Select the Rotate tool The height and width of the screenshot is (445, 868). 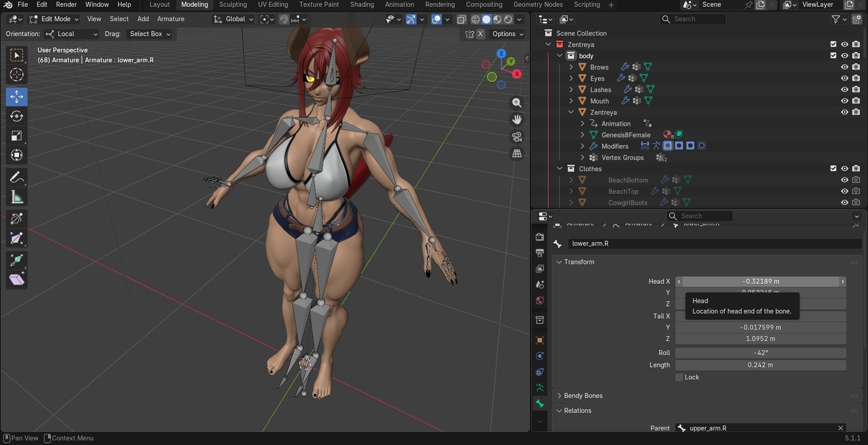[17, 116]
